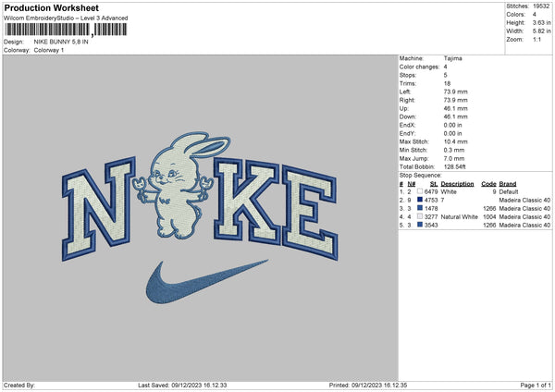The height and width of the screenshot is (392, 555).
Task: Click the Trims value 18
Action: (447, 83)
